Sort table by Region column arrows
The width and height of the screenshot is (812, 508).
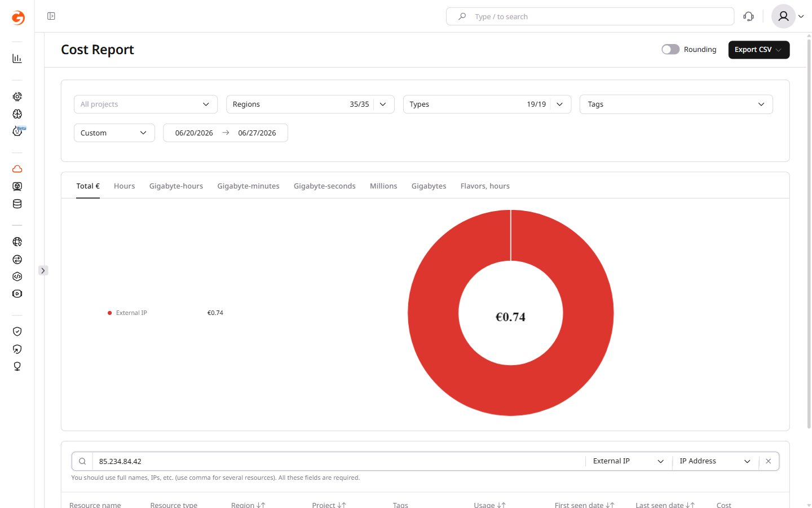[261, 505]
